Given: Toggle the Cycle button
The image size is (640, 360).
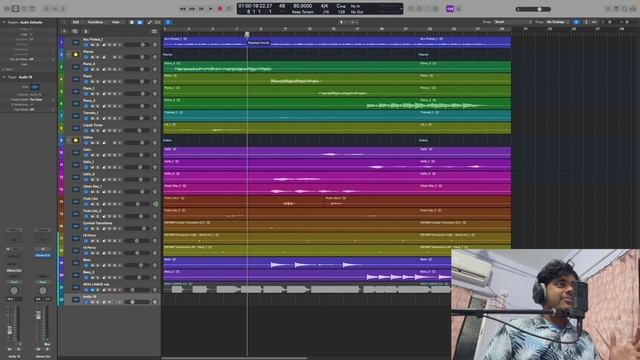Looking at the screenshot, I should click(x=229, y=9).
